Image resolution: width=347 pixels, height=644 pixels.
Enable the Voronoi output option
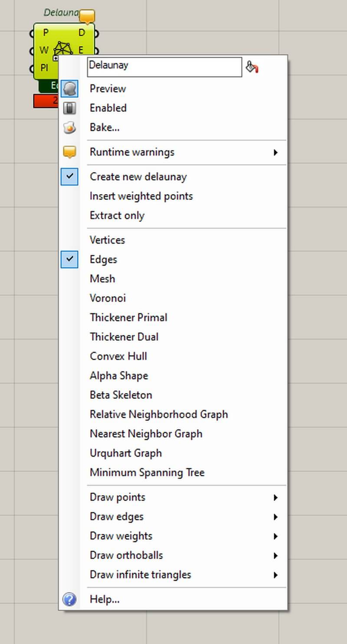pos(108,298)
